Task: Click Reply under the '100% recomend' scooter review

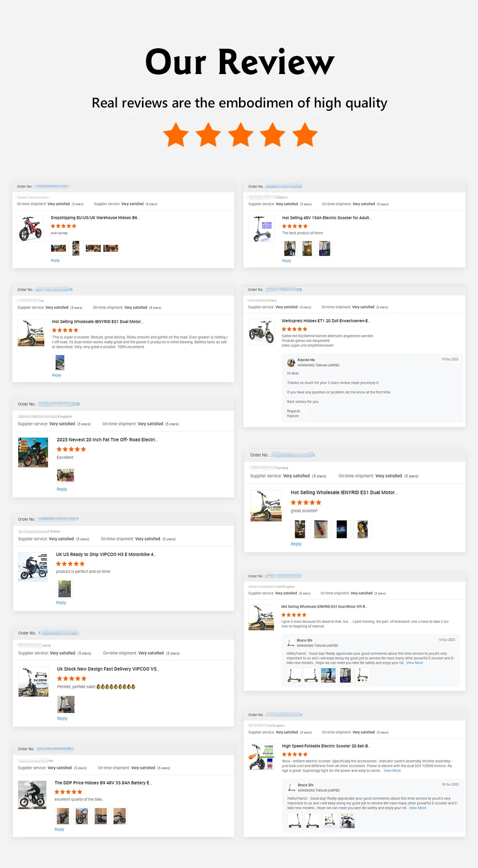Action: pyautogui.click(x=56, y=375)
